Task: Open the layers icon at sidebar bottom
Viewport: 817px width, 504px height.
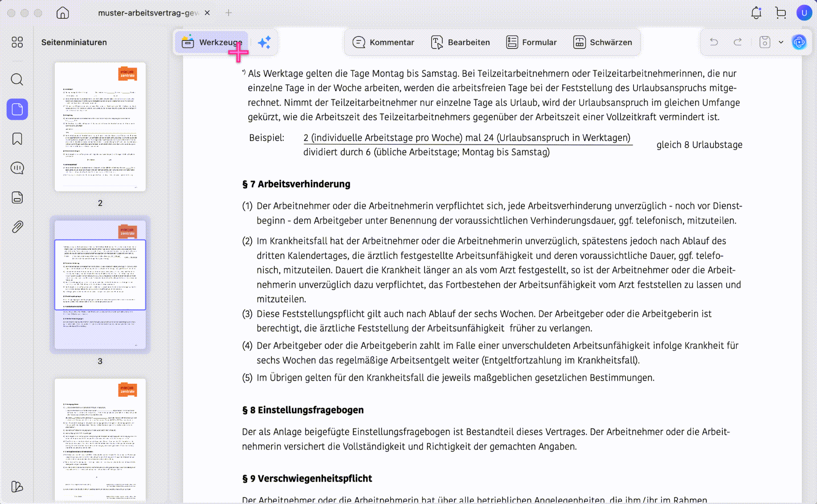Action: pyautogui.click(x=17, y=487)
